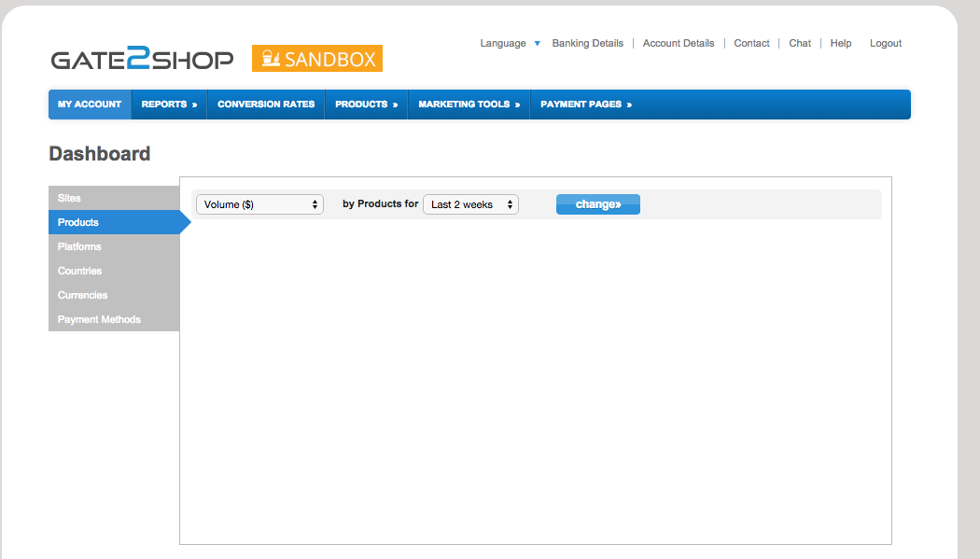Open the Volume ($) metric dropdown
Screen dimensions: 980x559
pyautogui.click(x=260, y=204)
